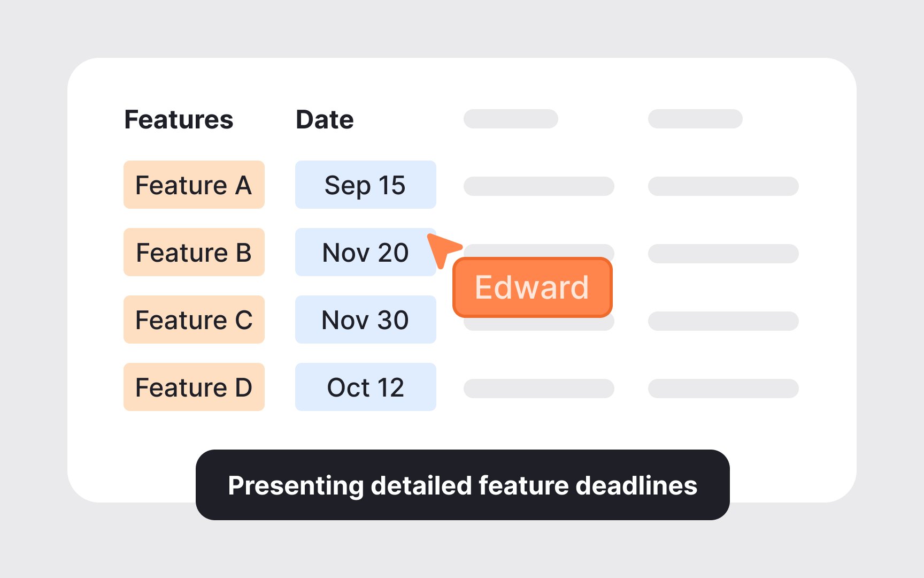Select Feature A row's last column placeholder
The height and width of the screenshot is (578, 924).
pos(723,186)
